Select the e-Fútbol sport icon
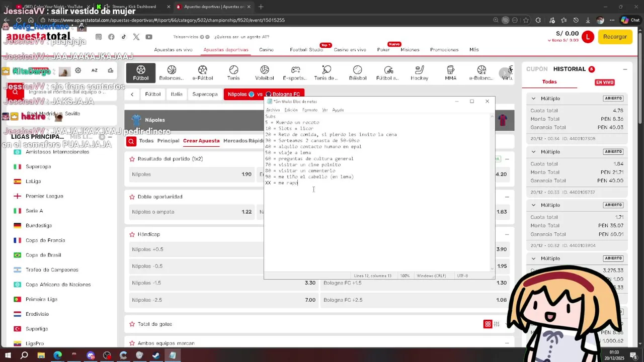This screenshot has height=362, width=644. [203, 73]
